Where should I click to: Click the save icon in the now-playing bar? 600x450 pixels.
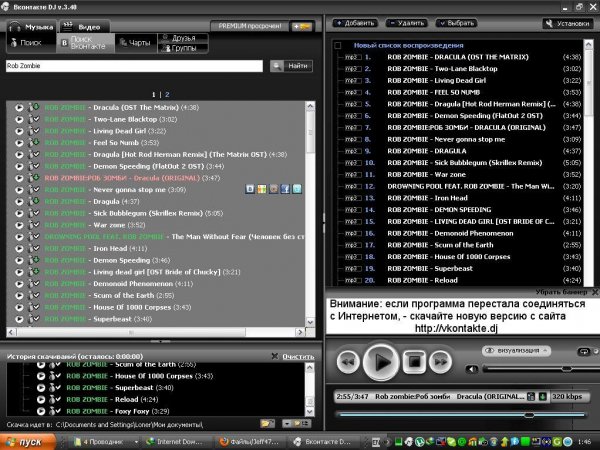point(531,396)
